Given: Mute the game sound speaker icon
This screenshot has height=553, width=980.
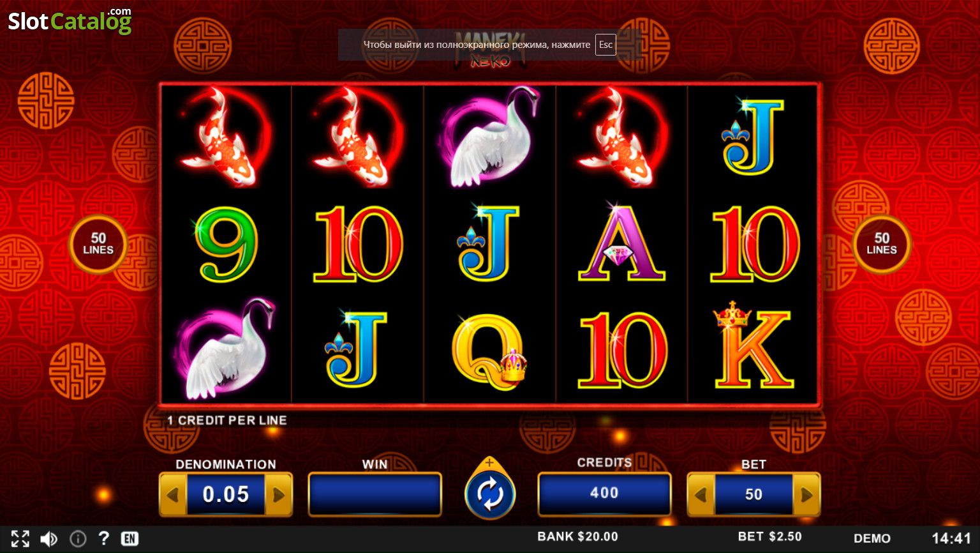Looking at the screenshot, I should point(48,539).
